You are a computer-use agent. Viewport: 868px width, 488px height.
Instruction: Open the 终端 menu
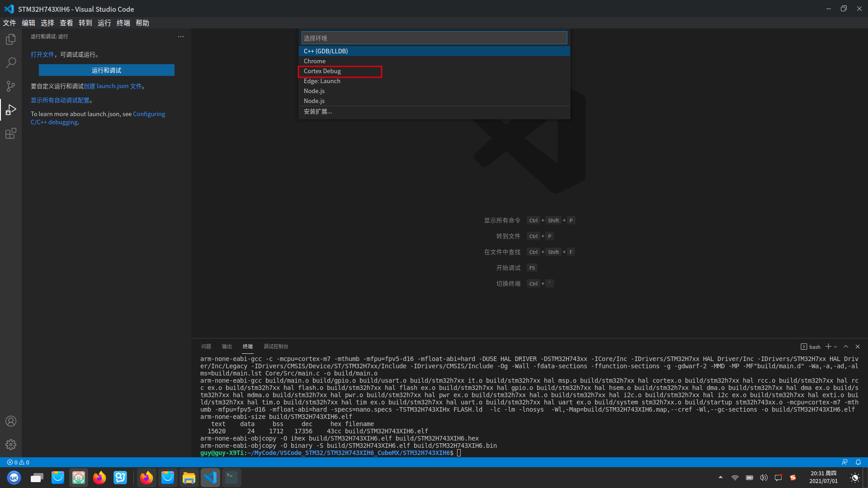coord(123,23)
